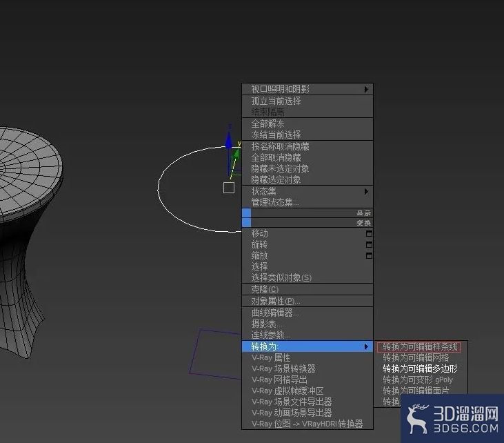Screen dimensions: 504x443
Task: Choose 转换为可编辑多边形
Action: coord(420,368)
